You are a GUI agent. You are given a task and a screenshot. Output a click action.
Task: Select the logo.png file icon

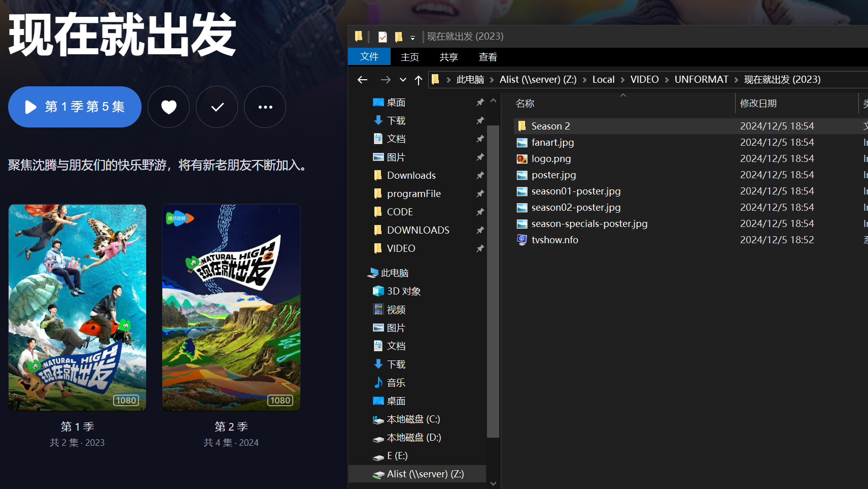click(x=522, y=159)
